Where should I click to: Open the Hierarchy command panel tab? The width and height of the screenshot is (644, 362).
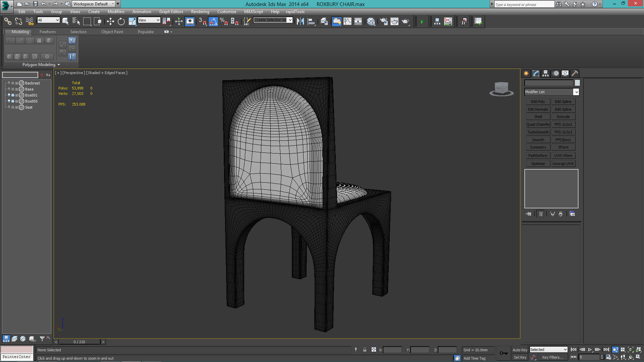coord(546,73)
